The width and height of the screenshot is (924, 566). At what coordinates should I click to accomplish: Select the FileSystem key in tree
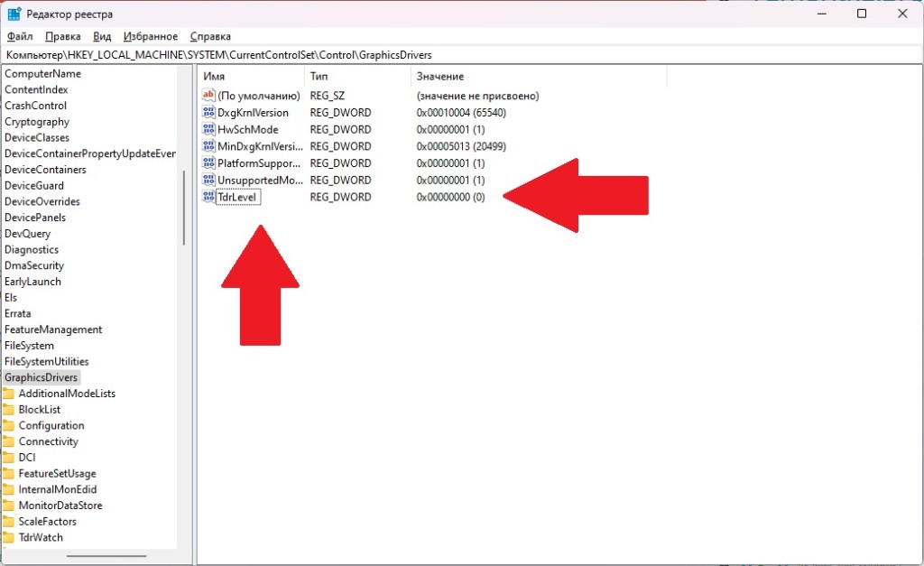click(29, 346)
